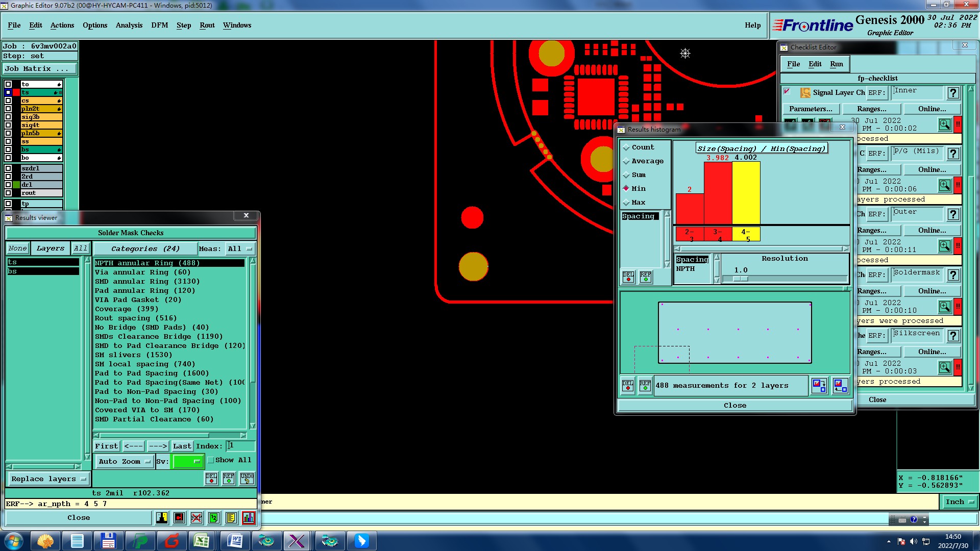This screenshot has width=980, height=551.
Task: Click the crossed-out REF icon in Results viewer
Action: 196,518
